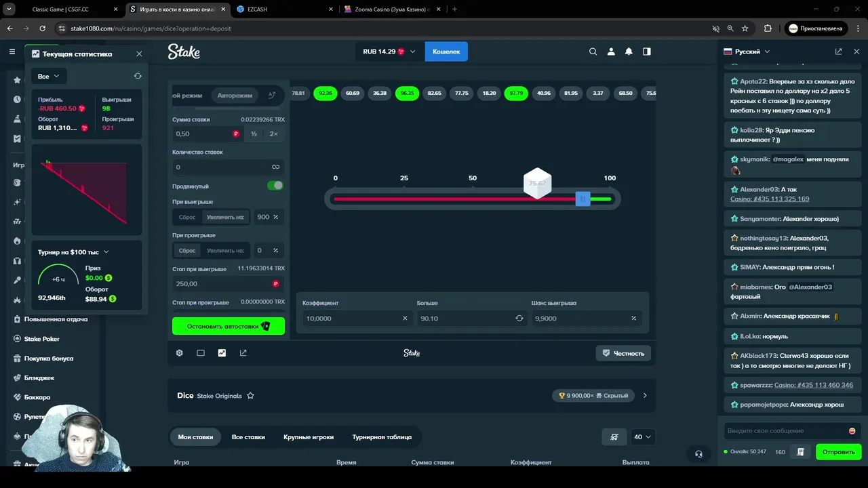Screen dimensions: 868x488
Task: Open game settings gear icon
Action: (x=180, y=353)
